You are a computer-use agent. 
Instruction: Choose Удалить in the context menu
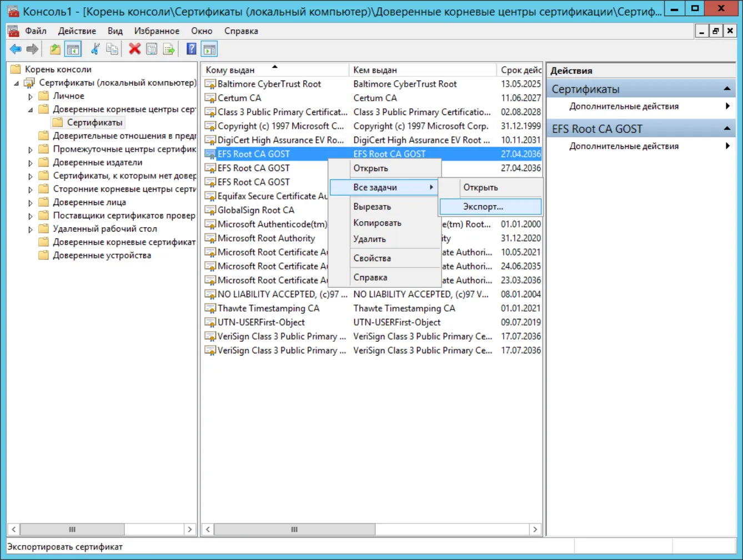pyautogui.click(x=385, y=239)
